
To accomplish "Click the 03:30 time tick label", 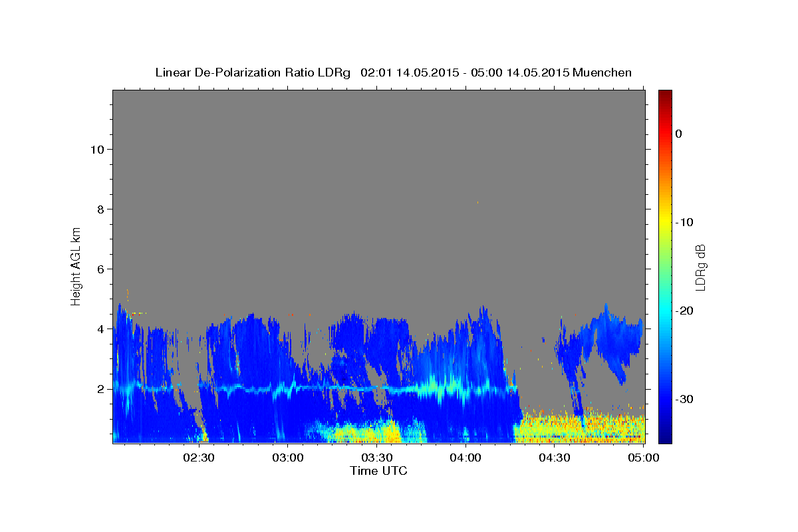I will [377, 457].
